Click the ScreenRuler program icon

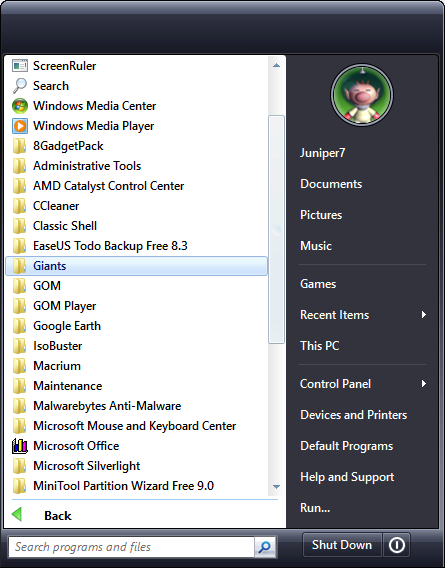pos(20,66)
